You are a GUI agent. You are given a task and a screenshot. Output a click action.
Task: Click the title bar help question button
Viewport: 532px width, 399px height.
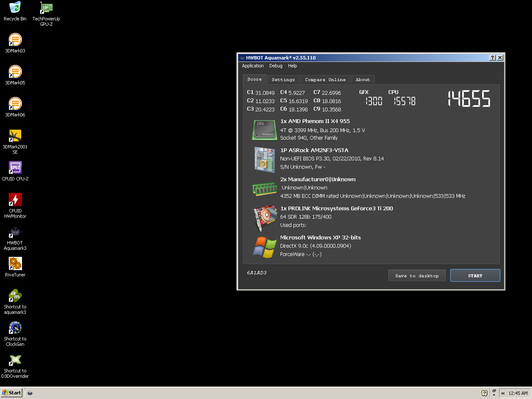click(x=493, y=58)
